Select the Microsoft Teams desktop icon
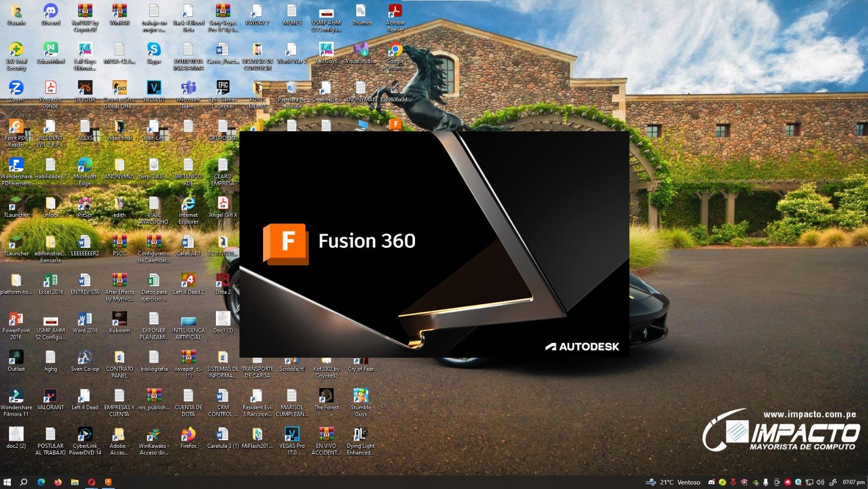Screen dimensions: 868x489 (x=188, y=95)
